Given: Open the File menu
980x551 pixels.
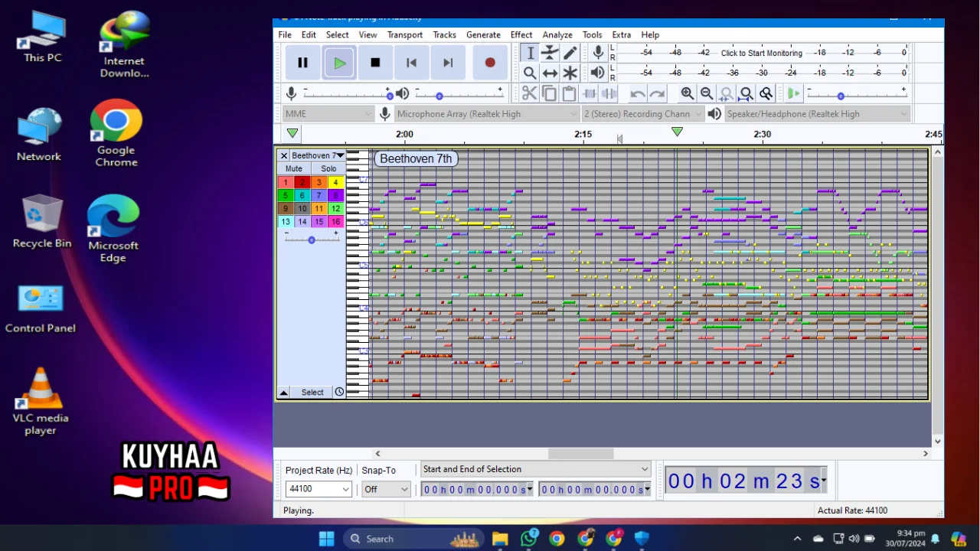Looking at the screenshot, I should [285, 34].
